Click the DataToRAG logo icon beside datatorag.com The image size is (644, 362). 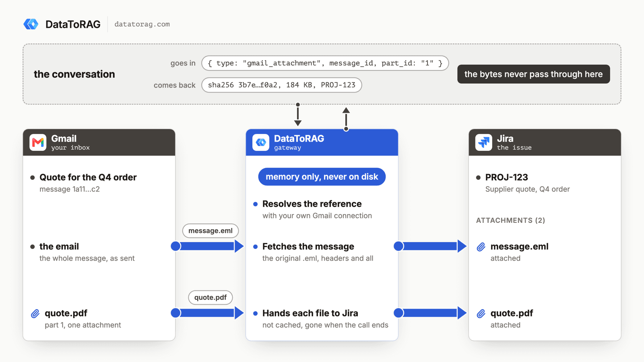31,24
